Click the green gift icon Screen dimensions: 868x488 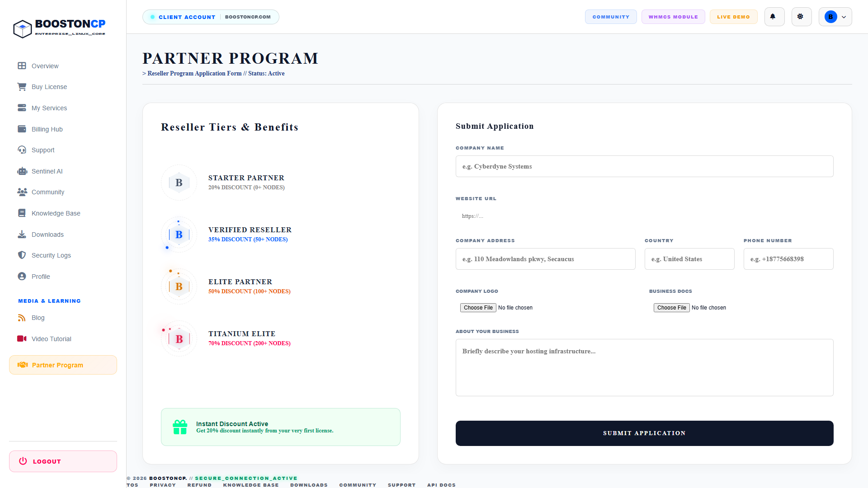(x=180, y=427)
